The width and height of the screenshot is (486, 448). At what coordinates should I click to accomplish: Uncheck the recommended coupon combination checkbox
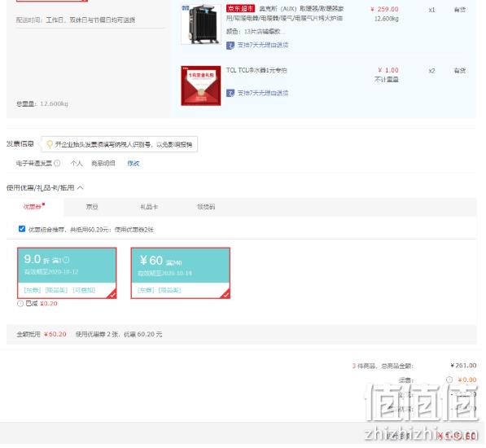[x=22, y=229]
